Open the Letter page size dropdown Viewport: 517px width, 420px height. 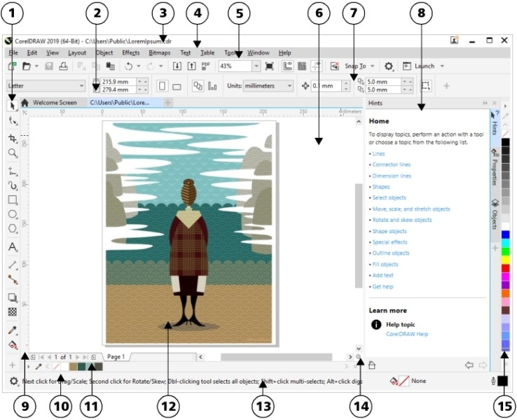81,86
